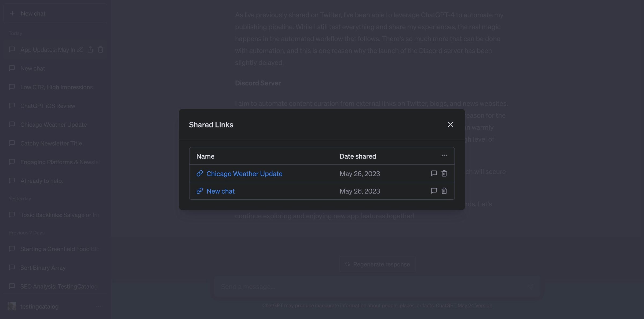Click the link icon beside Chicago Weather Update
644x319 pixels.
199,174
